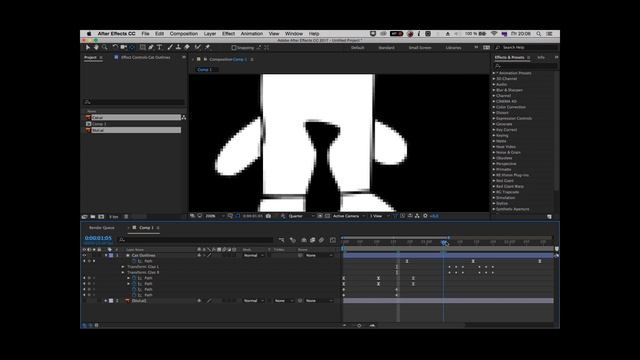Expand the Distort effects category
Screen dimensions: 640x360
(494, 113)
